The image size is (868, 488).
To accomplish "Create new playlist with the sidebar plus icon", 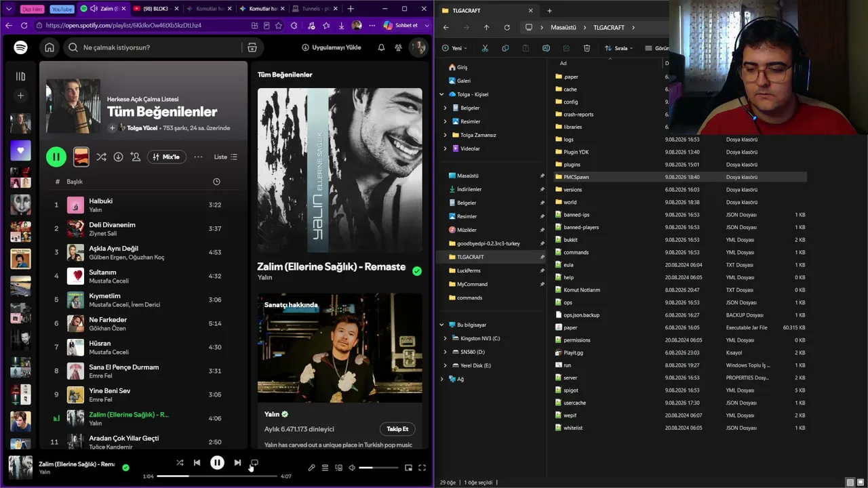I will [x=20, y=96].
